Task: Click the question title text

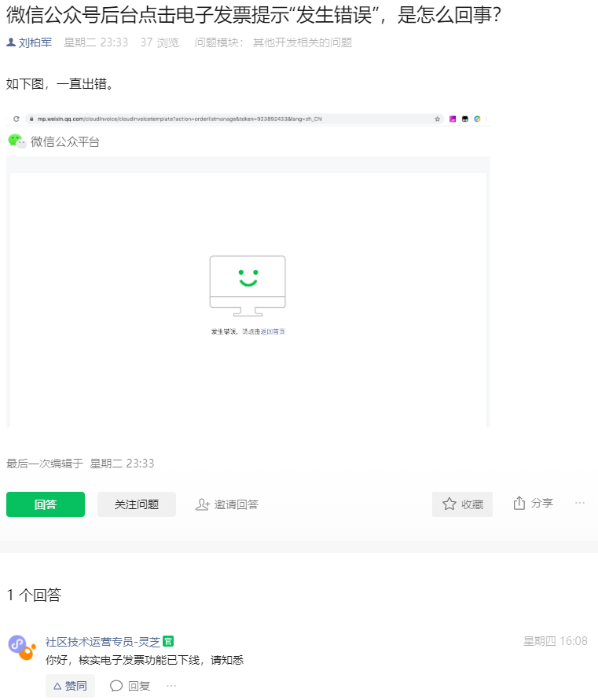Action: click(254, 15)
